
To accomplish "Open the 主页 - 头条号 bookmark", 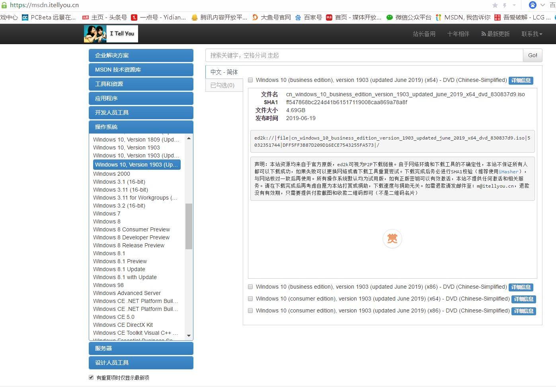I will coord(105,17).
